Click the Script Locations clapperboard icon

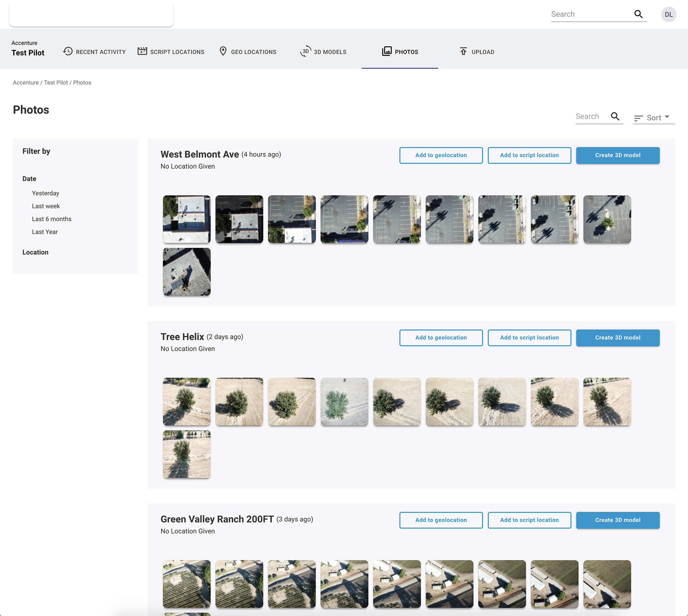point(142,51)
